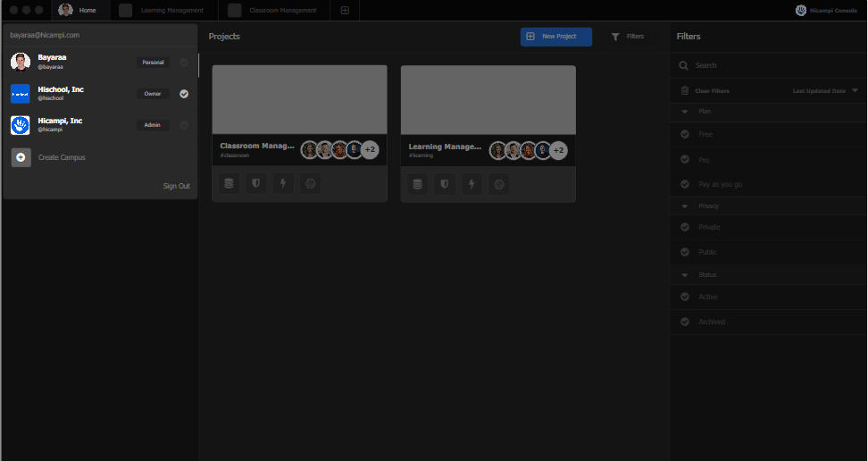Click the plus icon for Create Campus

point(21,157)
